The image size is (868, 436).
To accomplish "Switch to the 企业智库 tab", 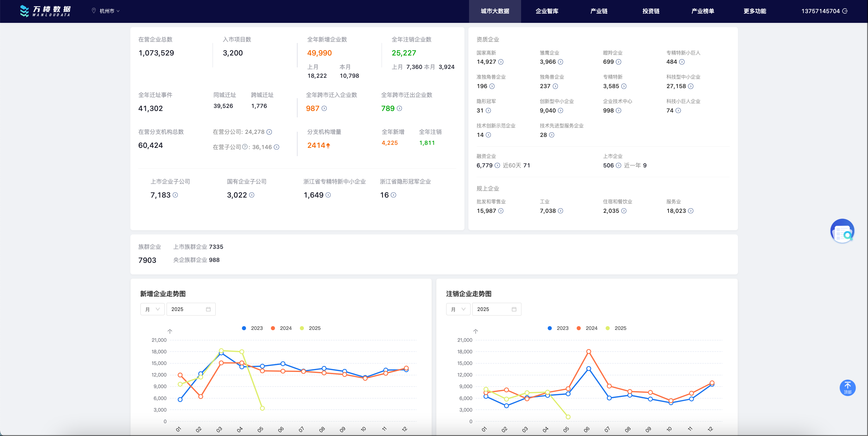I will pos(547,11).
